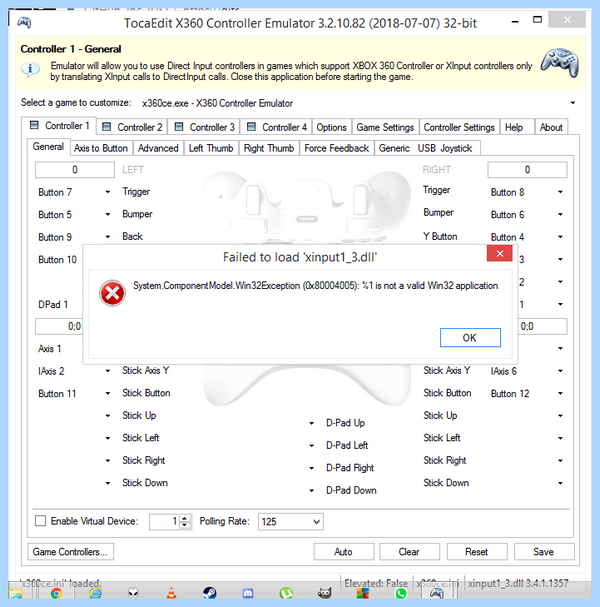Enable the Virtual Device checkbox
Screen dimensions: 600x607
pyautogui.click(x=41, y=521)
